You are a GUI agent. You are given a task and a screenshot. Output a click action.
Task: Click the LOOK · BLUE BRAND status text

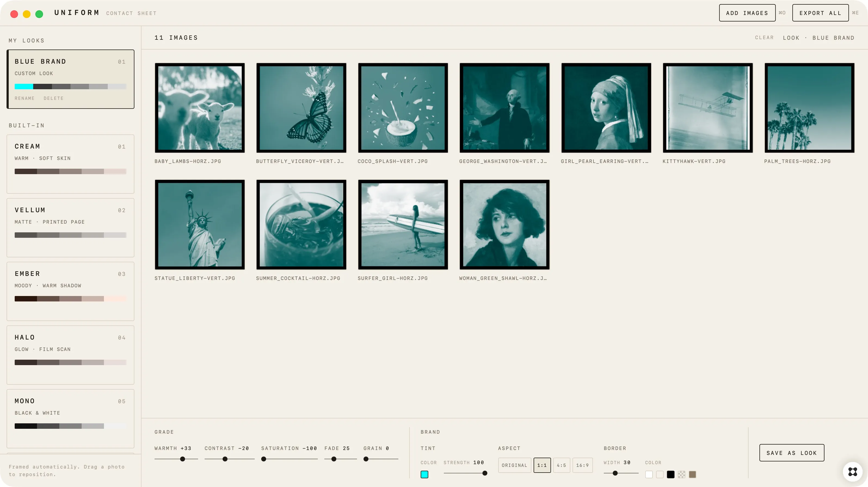pyautogui.click(x=818, y=38)
